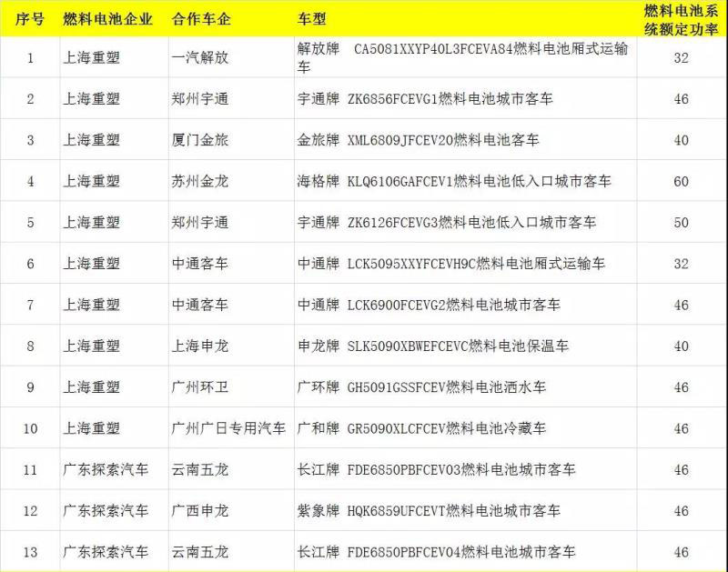Click the 序号 column header
This screenshot has height=572, width=728.
[x=29, y=19]
